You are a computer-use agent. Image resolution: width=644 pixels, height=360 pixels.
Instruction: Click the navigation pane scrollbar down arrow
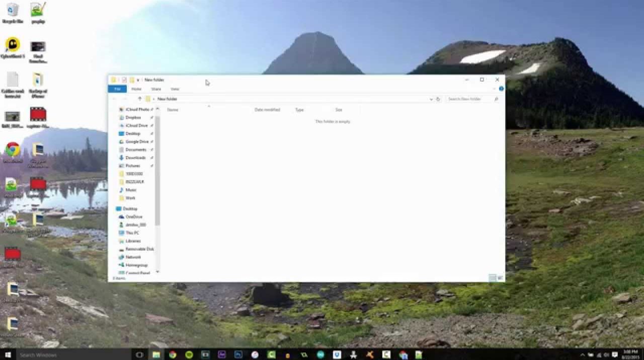pos(157,272)
